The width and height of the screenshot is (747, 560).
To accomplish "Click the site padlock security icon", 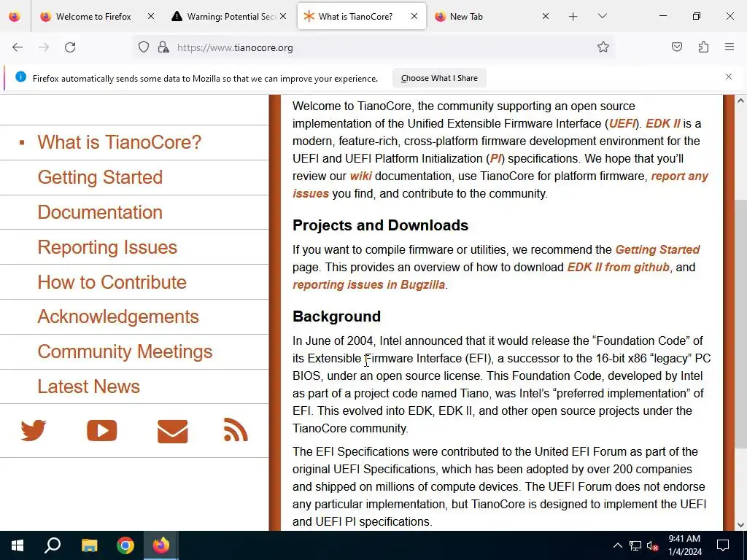I will pyautogui.click(x=163, y=47).
